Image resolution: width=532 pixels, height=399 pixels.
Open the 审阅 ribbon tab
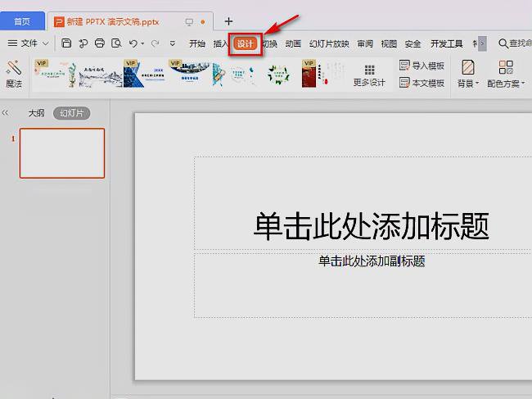[x=365, y=43]
